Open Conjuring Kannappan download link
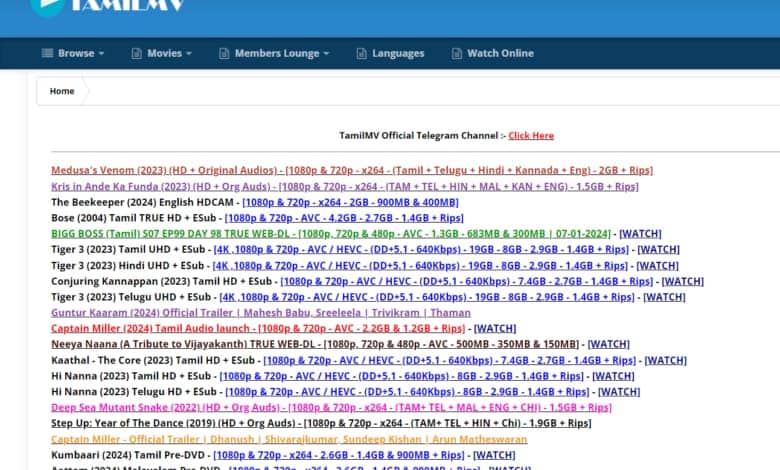Image resolution: width=780 pixels, height=470 pixels. 467,281
